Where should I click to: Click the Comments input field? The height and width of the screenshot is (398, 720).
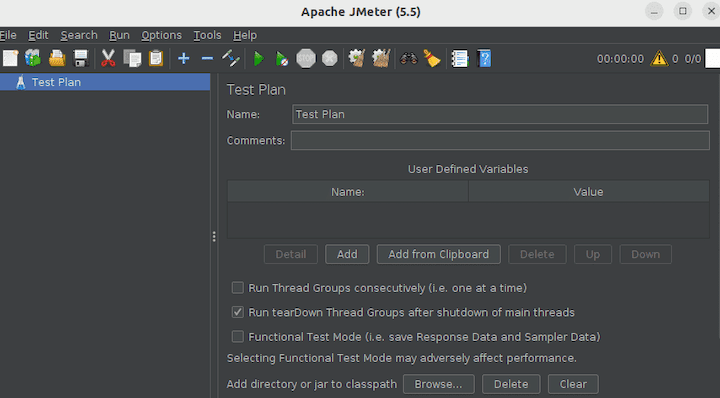500,140
